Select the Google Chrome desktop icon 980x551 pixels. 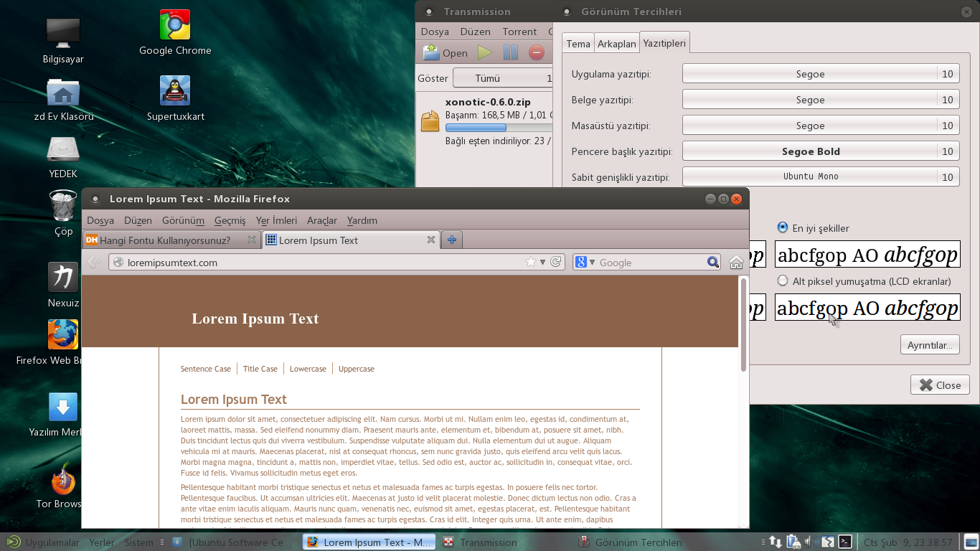(x=175, y=24)
